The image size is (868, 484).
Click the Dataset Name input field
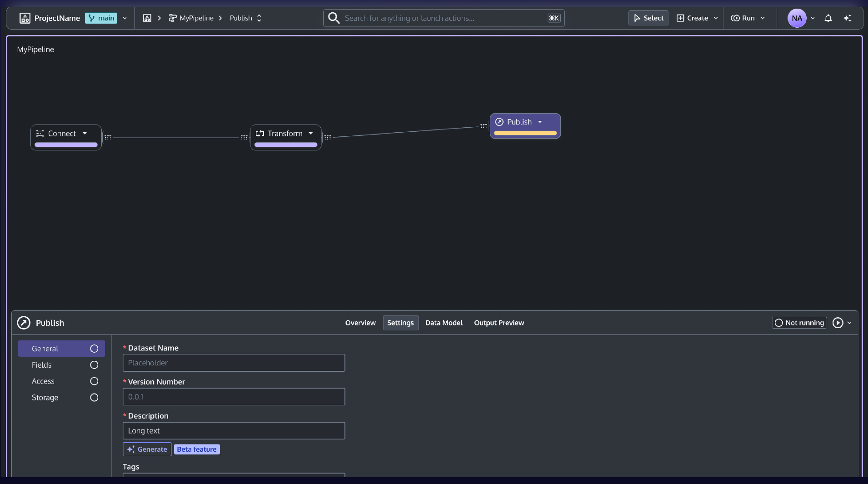(x=234, y=363)
